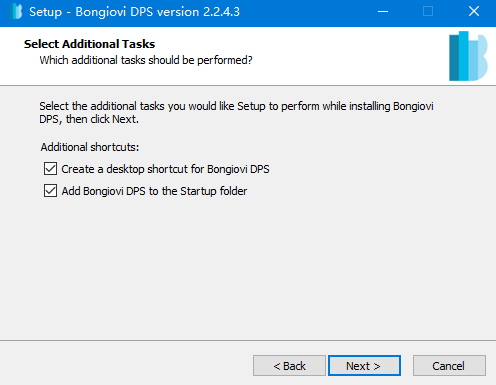The width and height of the screenshot is (496, 385).
Task: Go back with the '< Back' button
Action: point(289,366)
